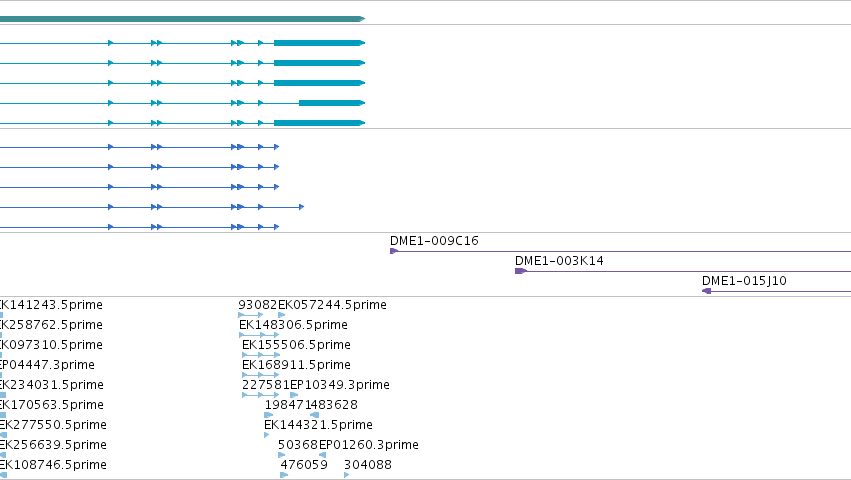Viewport: 851px width, 480px height.
Task: Select the 476059 feature label
Action: [304, 465]
